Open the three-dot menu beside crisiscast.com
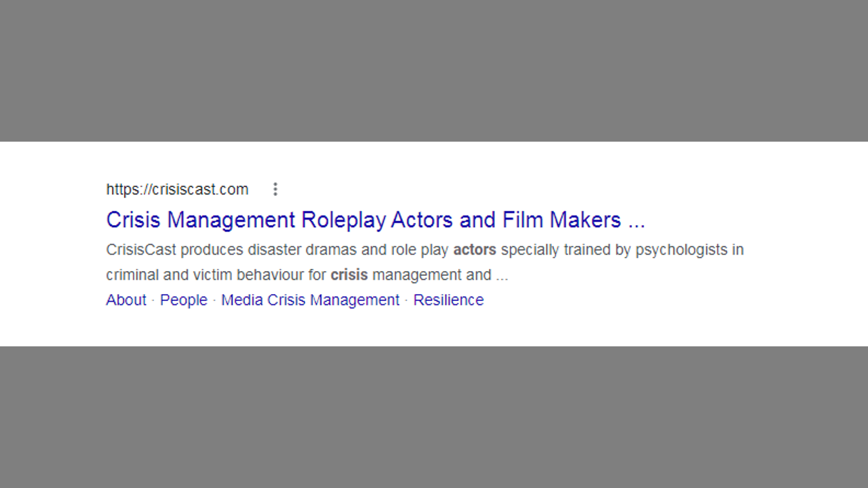 tap(275, 190)
